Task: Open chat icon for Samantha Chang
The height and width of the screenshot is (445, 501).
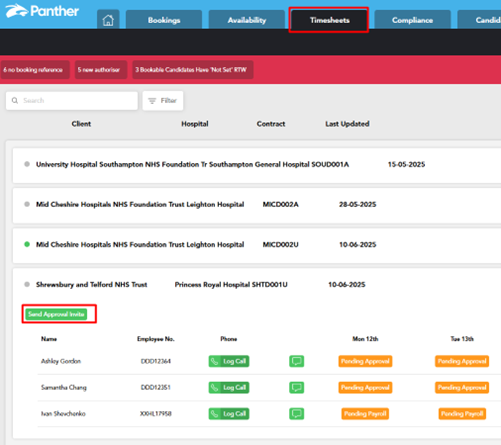Action: click(296, 387)
